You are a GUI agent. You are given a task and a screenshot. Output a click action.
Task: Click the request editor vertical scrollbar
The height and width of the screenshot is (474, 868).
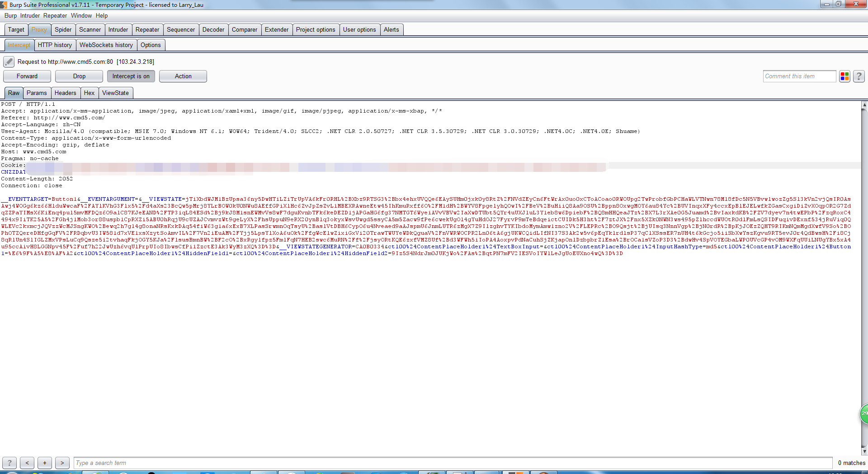864,278
